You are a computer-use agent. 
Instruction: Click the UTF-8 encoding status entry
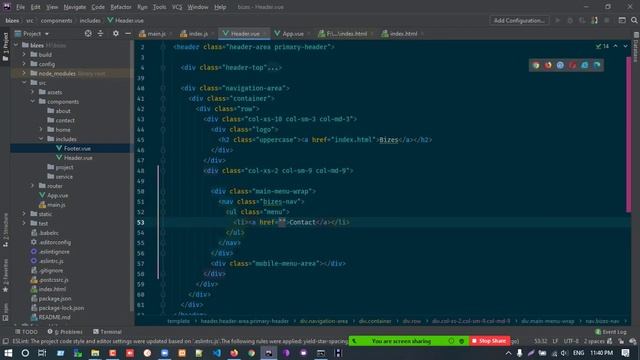coord(571,341)
